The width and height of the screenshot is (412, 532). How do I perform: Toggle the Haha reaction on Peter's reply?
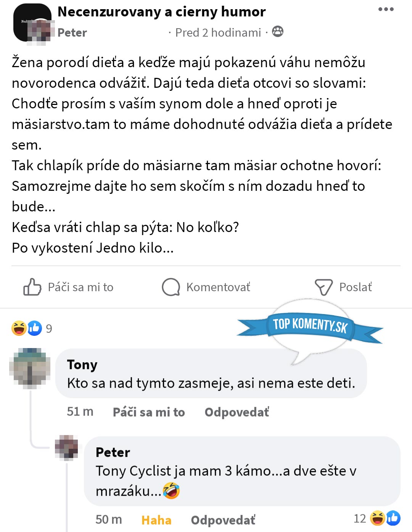[x=156, y=520]
